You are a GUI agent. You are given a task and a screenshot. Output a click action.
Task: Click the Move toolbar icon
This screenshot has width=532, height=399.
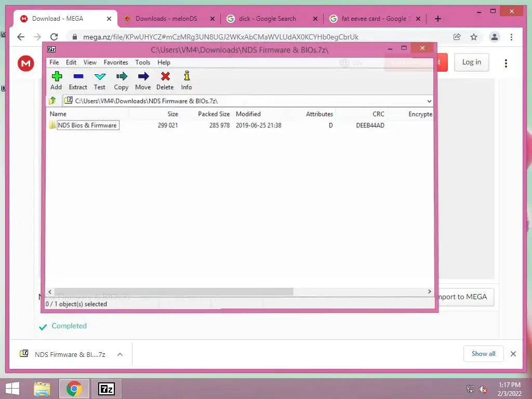point(143,81)
